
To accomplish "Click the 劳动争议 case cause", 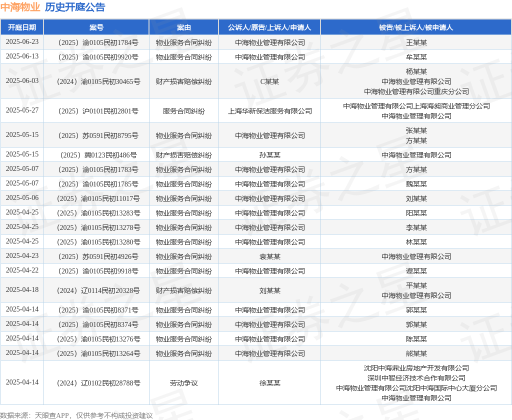I will [184, 383].
